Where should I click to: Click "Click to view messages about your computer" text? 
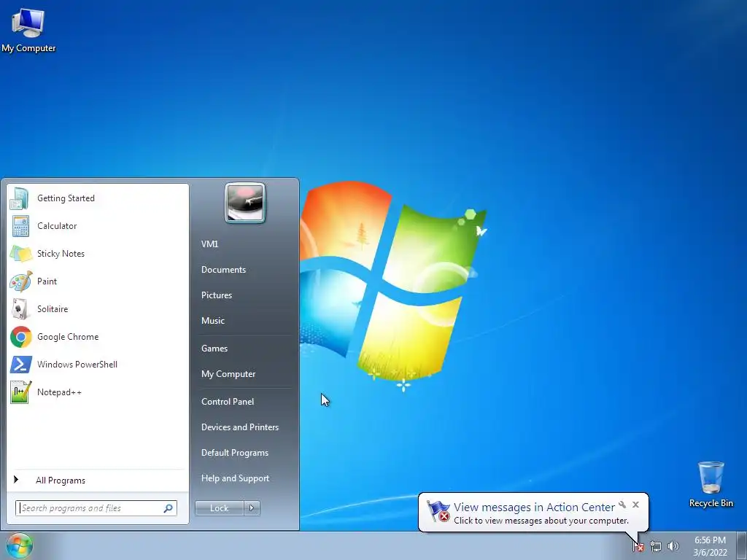click(x=541, y=521)
